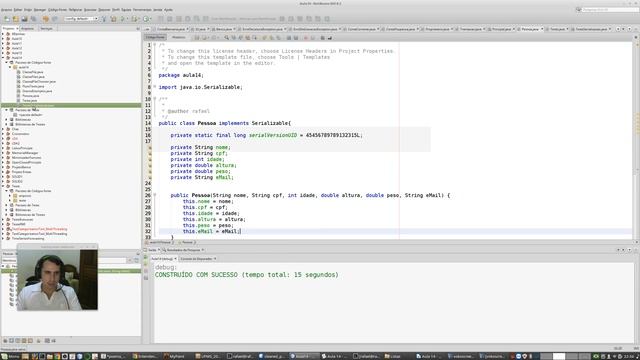Expand the Chat project node
This screenshot has height=360, width=640.
tap(3, 129)
